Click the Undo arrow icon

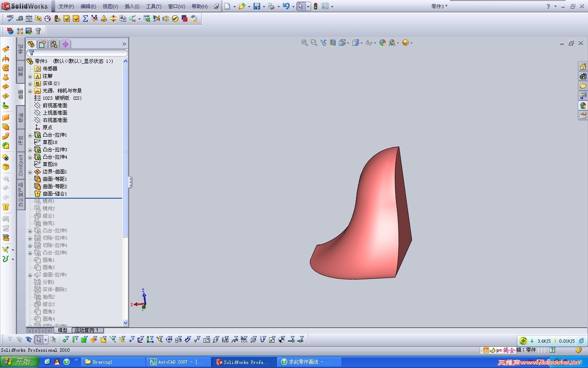coord(286,6)
